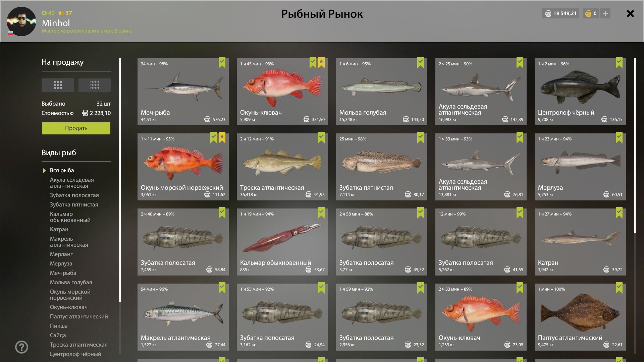Switch to the small grid view icon
Image resolution: width=644 pixels, height=362 pixels.
94,85
